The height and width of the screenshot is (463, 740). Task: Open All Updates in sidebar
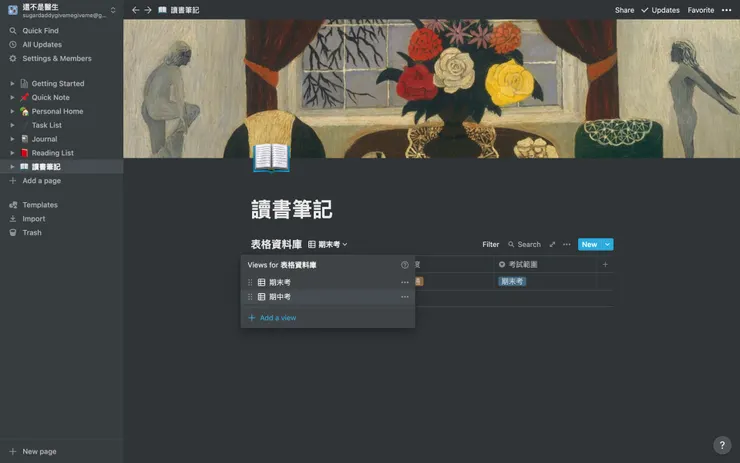42,44
